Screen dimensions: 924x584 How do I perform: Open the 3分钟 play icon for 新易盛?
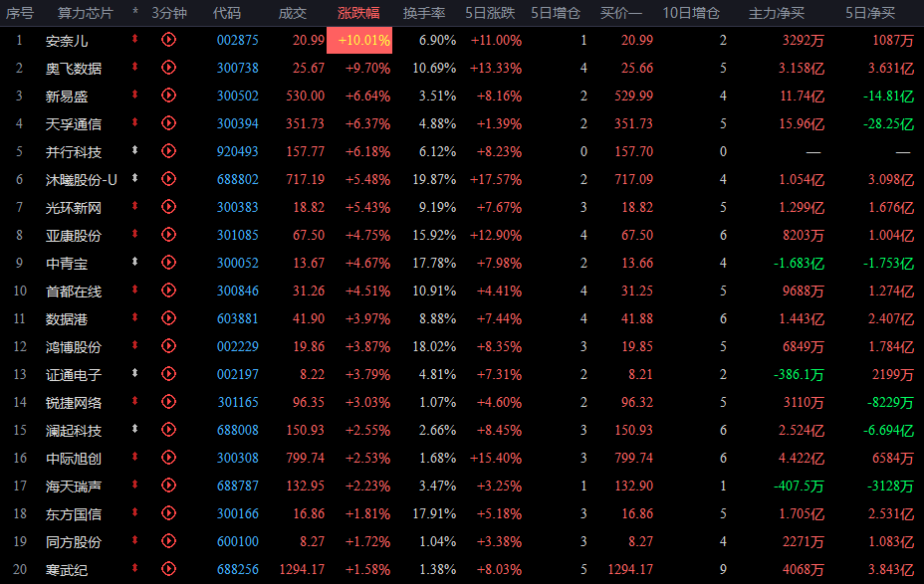coord(168,96)
